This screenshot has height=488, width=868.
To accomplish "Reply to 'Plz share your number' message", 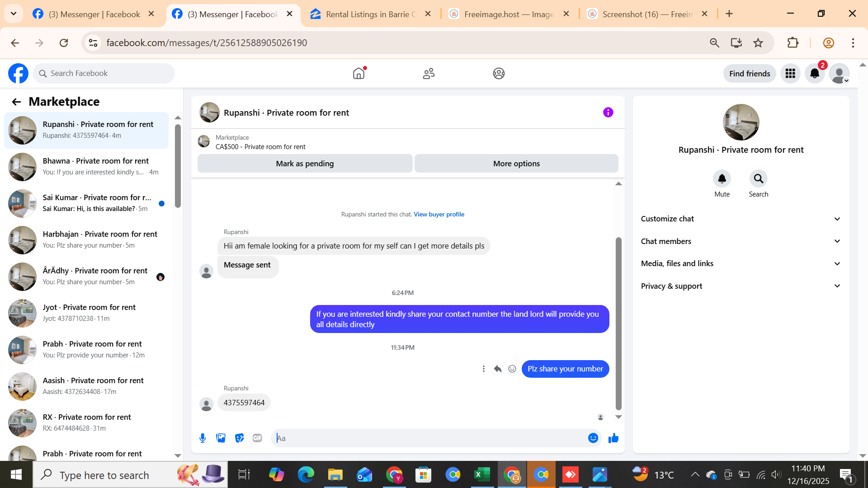I will pos(498,369).
